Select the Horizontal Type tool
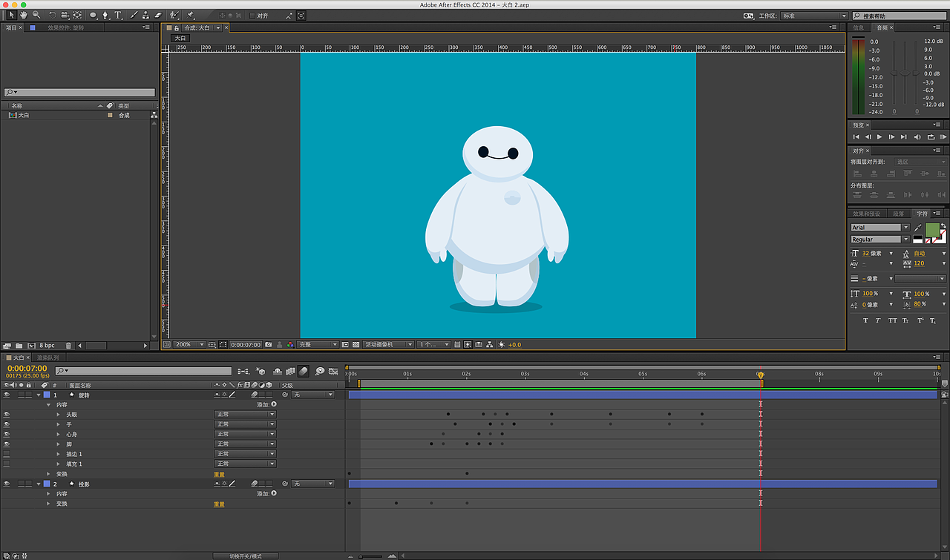This screenshot has height=560, width=950. click(117, 15)
